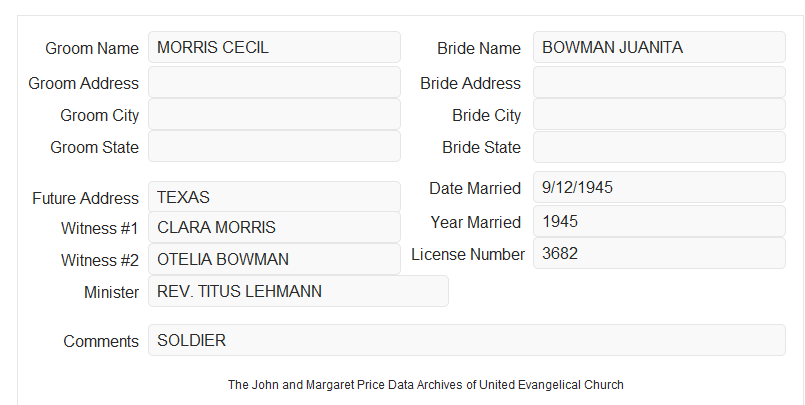The image size is (805, 405).
Task: Select the Future Address field showing TEXAS
Action: pyautogui.click(x=274, y=197)
